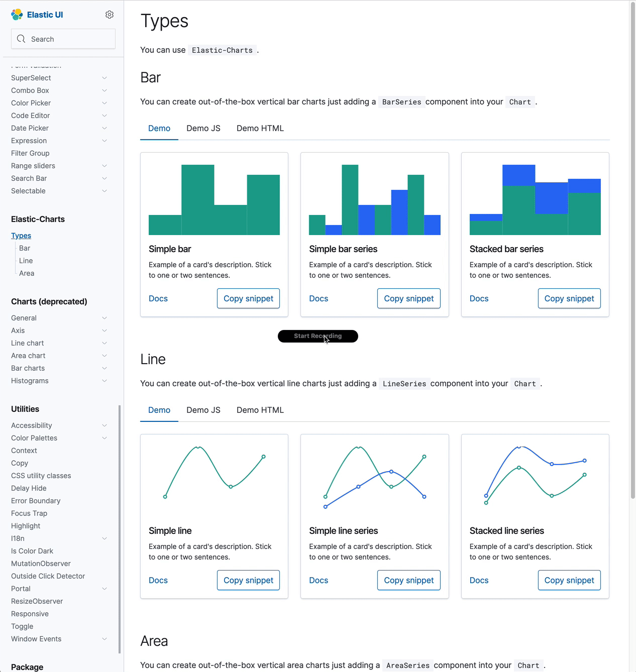Screen dimensions: 636x672
Task: Jump to the Bar subsection in sidebar
Action: 25,248
